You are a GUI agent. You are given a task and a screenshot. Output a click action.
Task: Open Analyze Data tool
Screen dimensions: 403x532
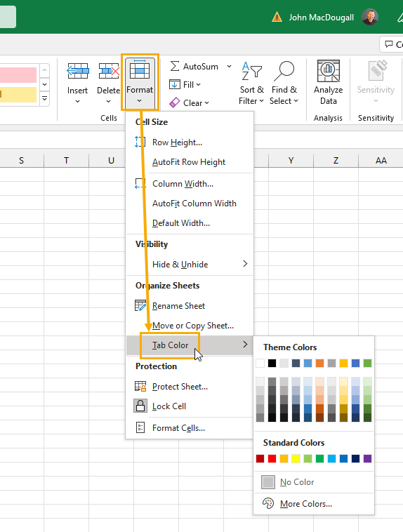click(328, 82)
